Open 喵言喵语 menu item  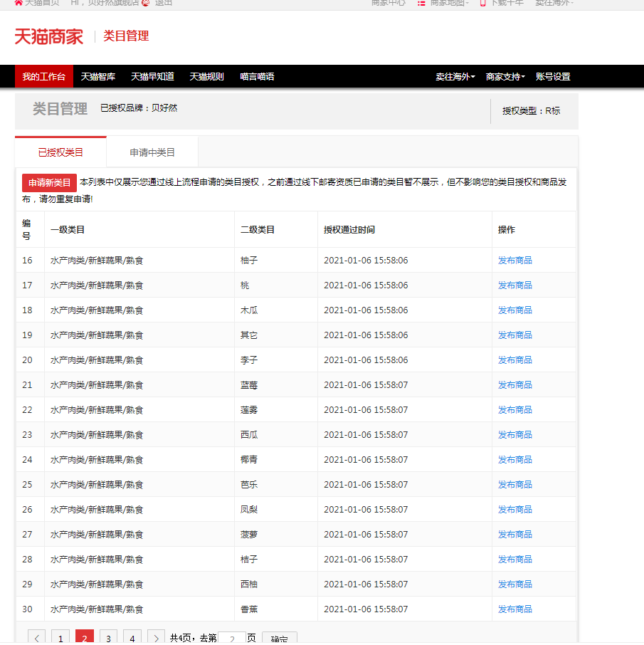pyautogui.click(x=257, y=76)
